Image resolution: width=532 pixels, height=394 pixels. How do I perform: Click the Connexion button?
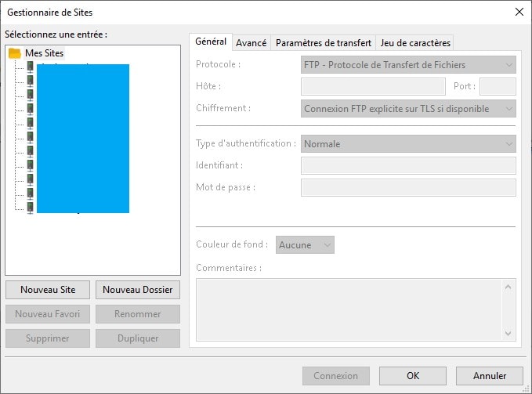[x=336, y=376]
